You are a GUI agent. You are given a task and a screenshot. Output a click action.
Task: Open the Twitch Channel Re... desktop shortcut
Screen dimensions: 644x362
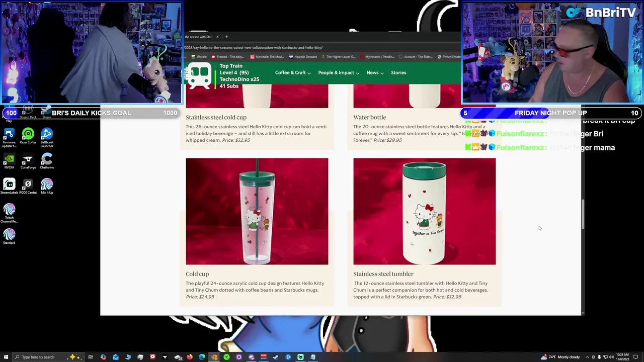[9, 213]
